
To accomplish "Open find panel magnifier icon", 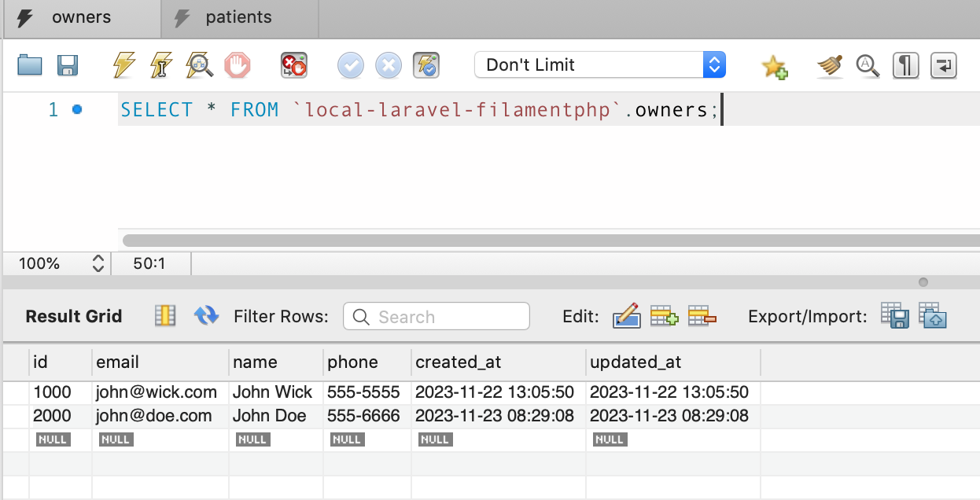I will (x=868, y=65).
